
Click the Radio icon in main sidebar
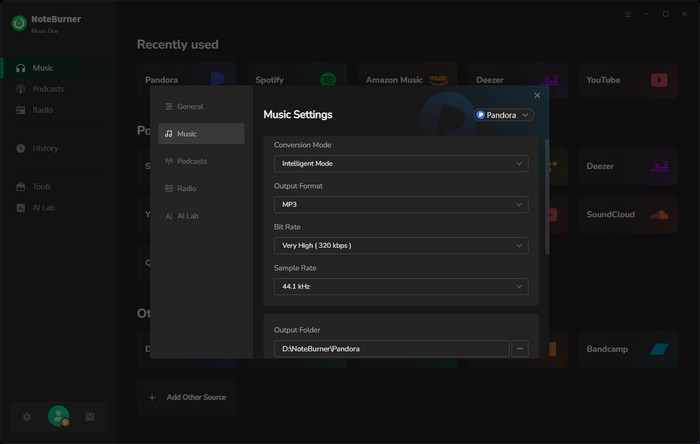click(x=21, y=110)
